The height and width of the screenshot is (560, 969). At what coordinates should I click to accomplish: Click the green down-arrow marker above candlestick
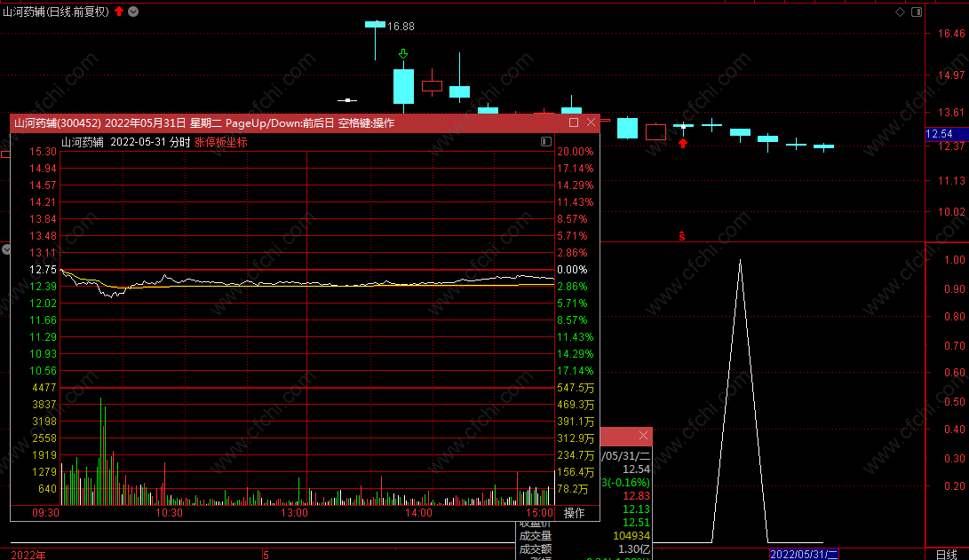coord(403,54)
